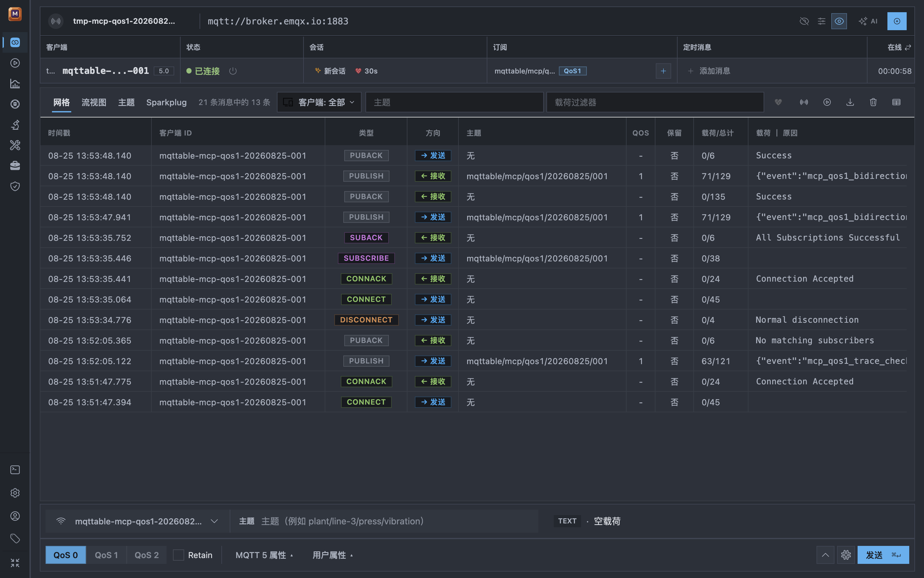Viewport: 924px width, 578px height.
Task: Click the blue target add button
Action: (x=897, y=21)
